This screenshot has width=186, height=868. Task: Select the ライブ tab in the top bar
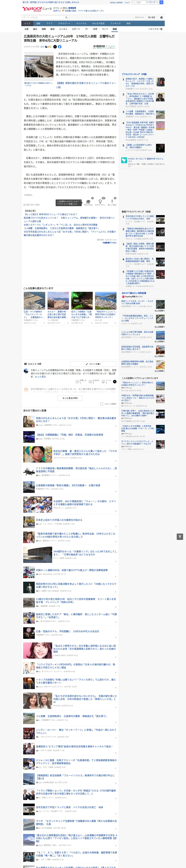point(49,24)
